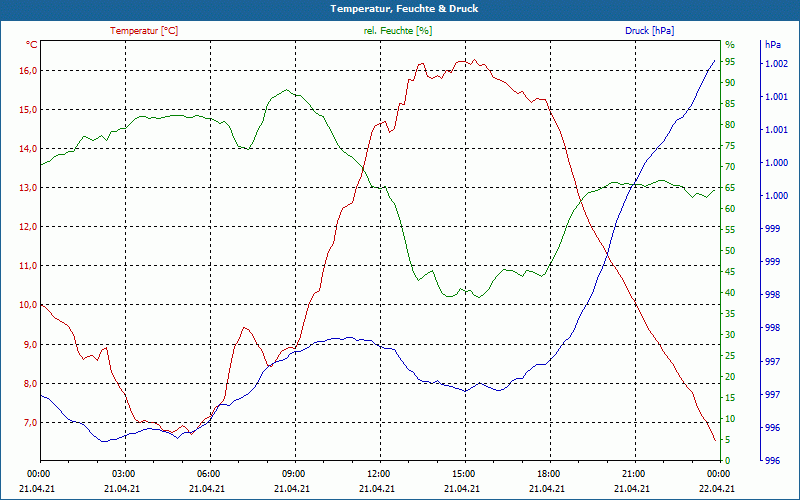This screenshot has height=500, width=800.
Task: Click the 95 humidity axis value
Action: point(730,62)
